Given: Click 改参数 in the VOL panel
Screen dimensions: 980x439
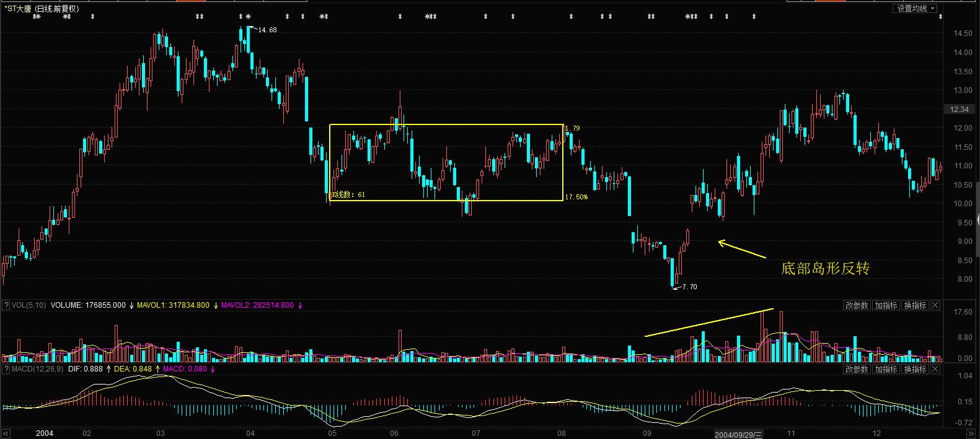Looking at the screenshot, I should pos(857,305).
